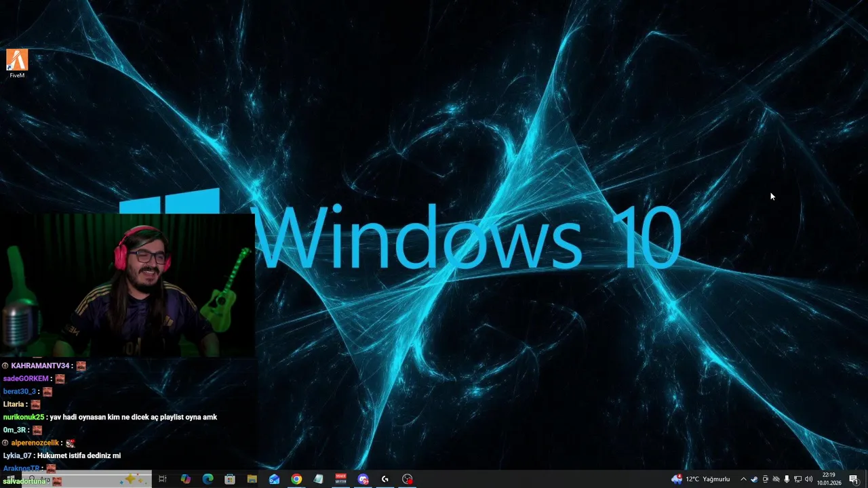The height and width of the screenshot is (488, 868).
Task: Open the microphone tray icon
Action: pyautogui.click(x=787, y=479)
